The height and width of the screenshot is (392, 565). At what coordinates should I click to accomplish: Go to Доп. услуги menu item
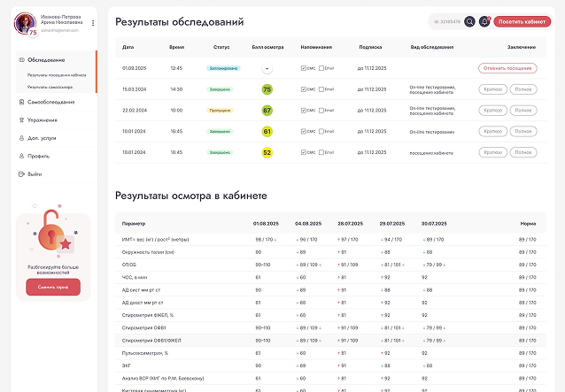(x=43, y=138)
